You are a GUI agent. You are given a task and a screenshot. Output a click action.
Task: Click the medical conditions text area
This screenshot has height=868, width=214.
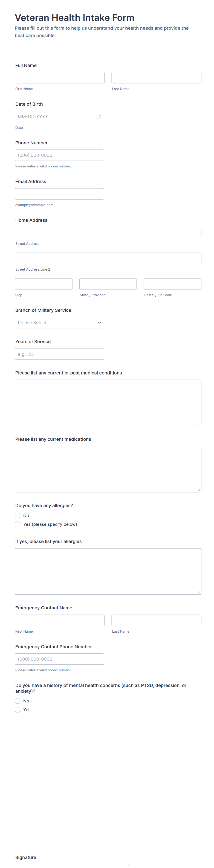coord(108,403)
